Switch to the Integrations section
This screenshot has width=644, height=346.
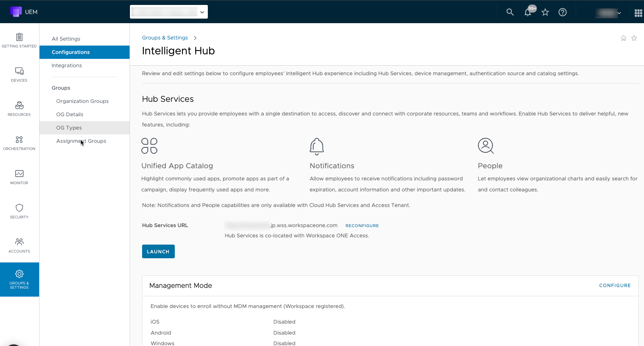66,65
